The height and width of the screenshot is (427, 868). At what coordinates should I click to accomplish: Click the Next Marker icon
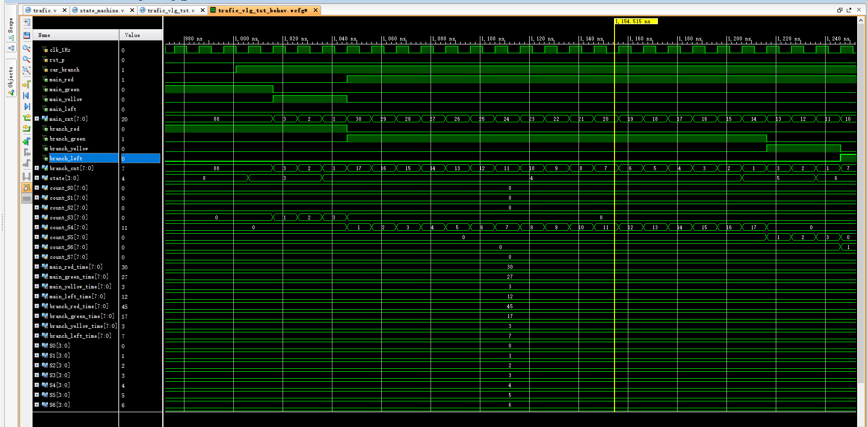tap(27, 163)
